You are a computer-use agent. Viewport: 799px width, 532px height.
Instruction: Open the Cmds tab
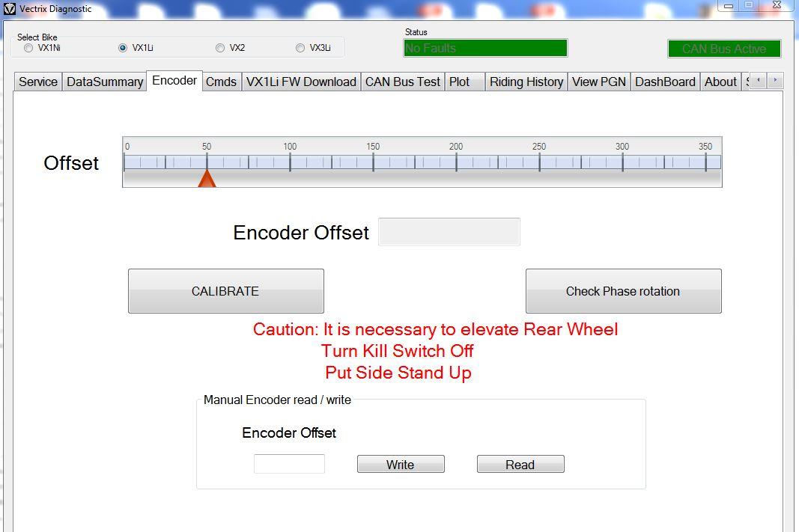click(x=221, y=82)
